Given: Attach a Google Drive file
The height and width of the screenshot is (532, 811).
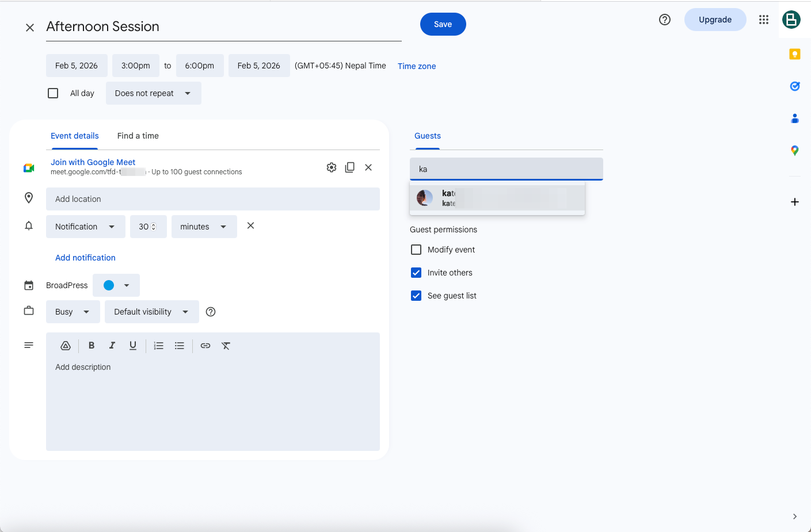Looking at the screenshot, I should tap(66, 346).
